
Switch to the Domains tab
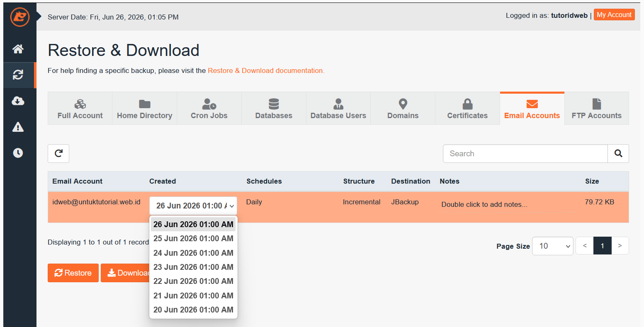(x=403, y=109)
